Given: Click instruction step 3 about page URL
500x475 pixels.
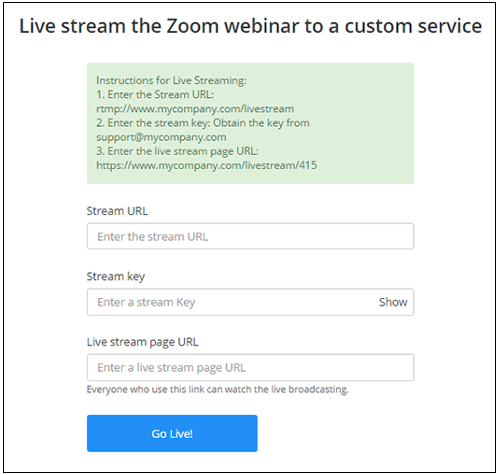Looking at the screenshot, I should 177,151.
